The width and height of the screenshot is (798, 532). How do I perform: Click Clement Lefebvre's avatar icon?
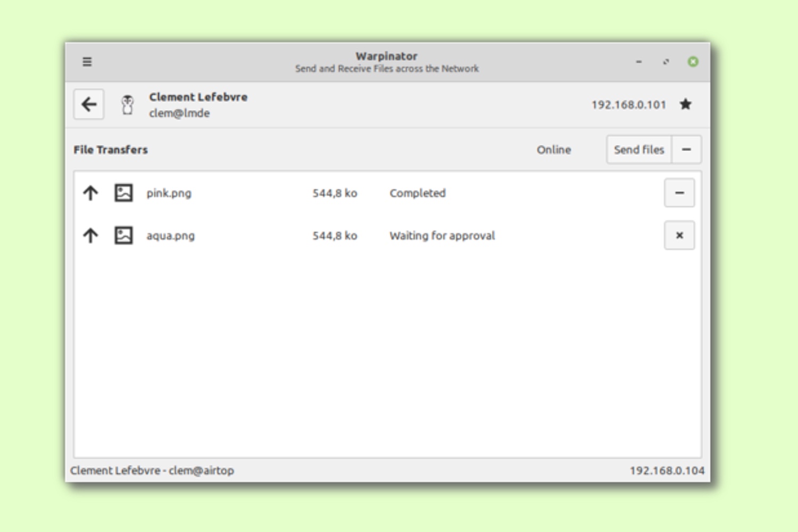128,104
